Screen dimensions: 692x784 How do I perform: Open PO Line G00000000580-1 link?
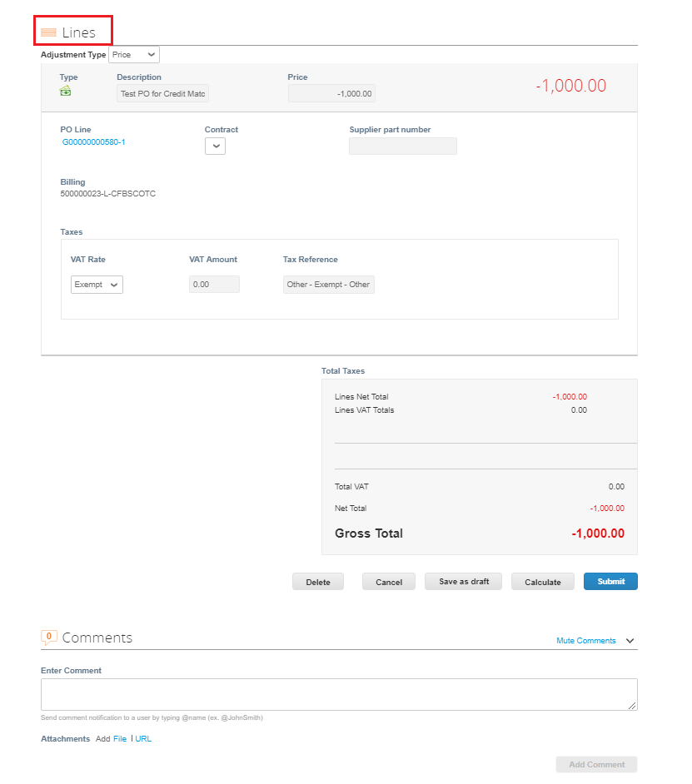click(x=93, y=142)
